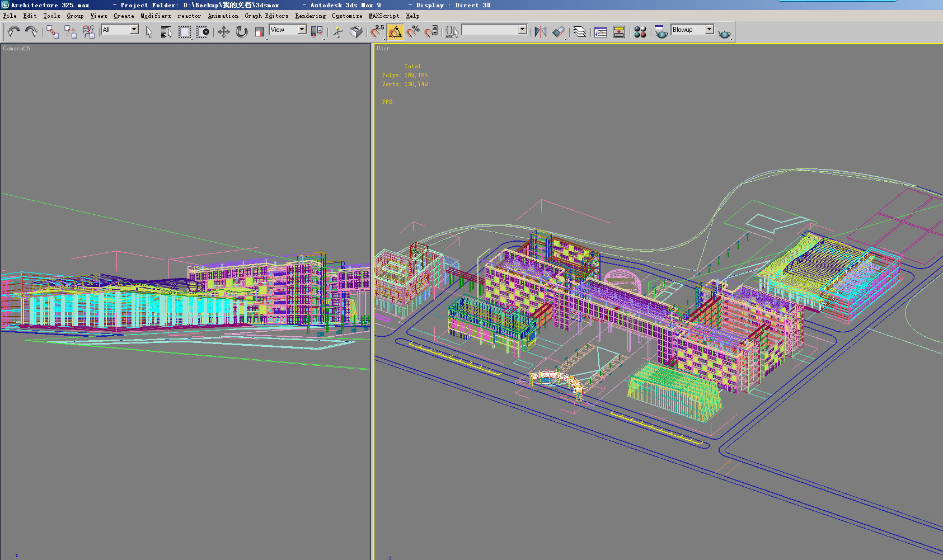Open the Material Editor spheres icon
The height and width of the screenshot is (560, 943).
[640, 32]
